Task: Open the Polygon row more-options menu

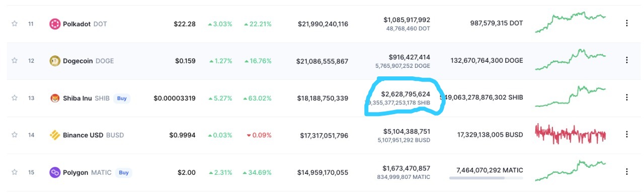Action: [627, 172]
